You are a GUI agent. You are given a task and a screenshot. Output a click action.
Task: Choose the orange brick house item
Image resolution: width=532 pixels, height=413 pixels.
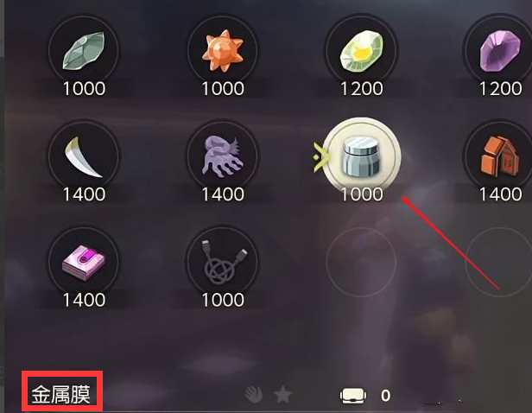click(x=499, y=156)
